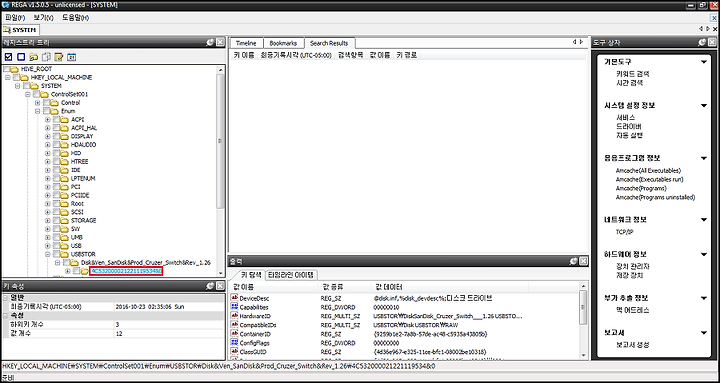Expand the HDAUDIO key node
The image size is (720, 383).
click(48, 145)
